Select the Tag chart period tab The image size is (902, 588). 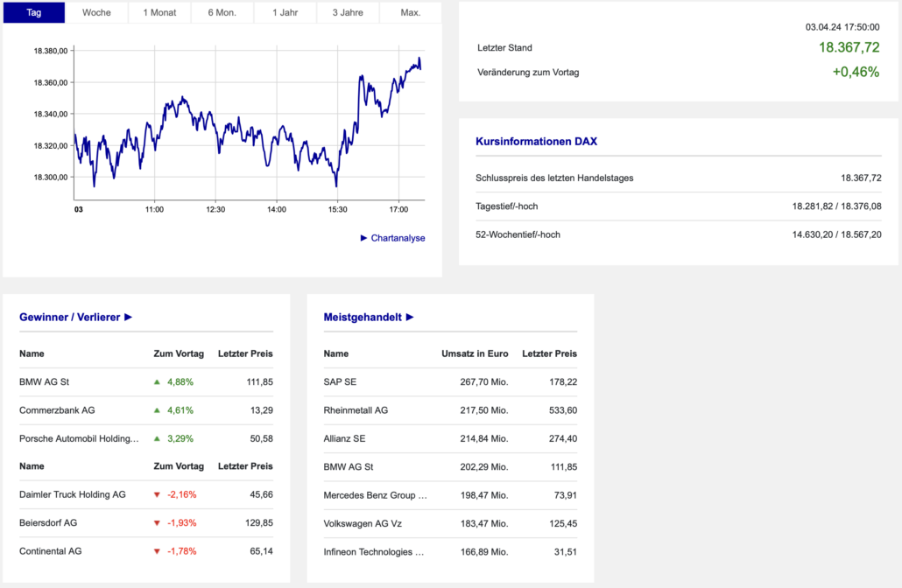(34, 12)
